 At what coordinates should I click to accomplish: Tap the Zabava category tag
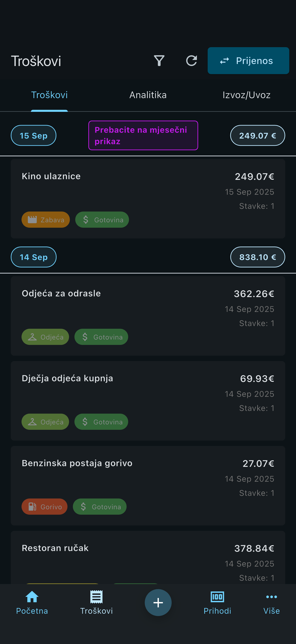(46, 220)
